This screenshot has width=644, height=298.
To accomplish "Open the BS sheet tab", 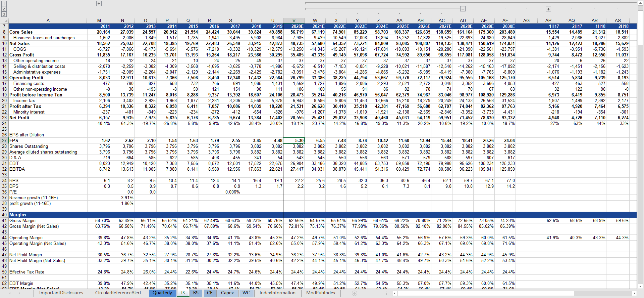I will pos(196,293).
